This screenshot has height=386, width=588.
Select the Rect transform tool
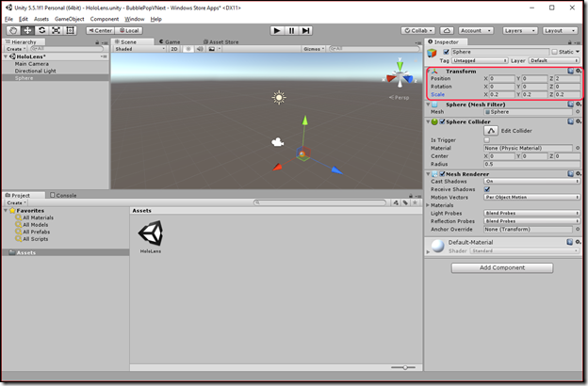pos(70,31)
